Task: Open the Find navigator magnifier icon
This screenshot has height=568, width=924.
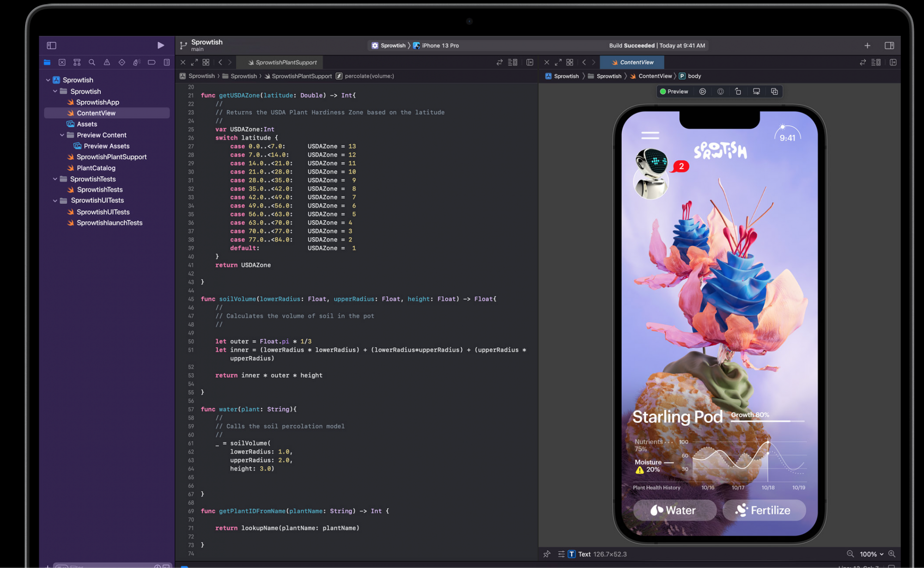Action: point(92,62)
